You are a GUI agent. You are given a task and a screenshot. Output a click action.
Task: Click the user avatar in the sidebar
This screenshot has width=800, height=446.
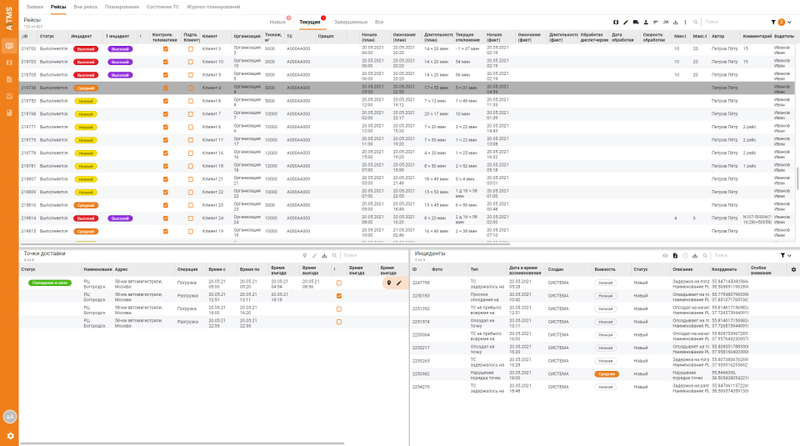(x=10, y=416)
